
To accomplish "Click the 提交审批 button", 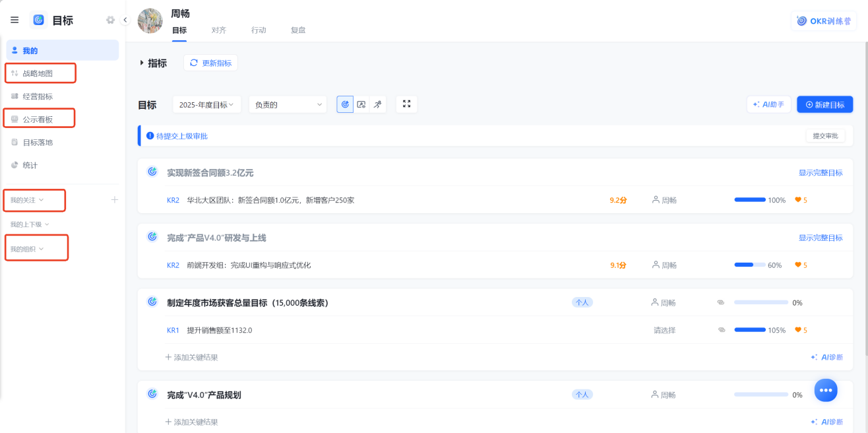I will point(825,135).
